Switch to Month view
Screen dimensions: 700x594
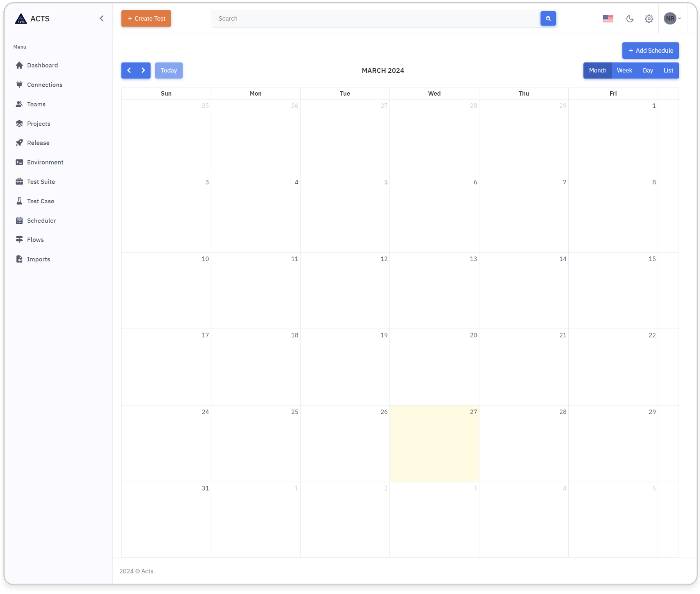tap(597, 70)
